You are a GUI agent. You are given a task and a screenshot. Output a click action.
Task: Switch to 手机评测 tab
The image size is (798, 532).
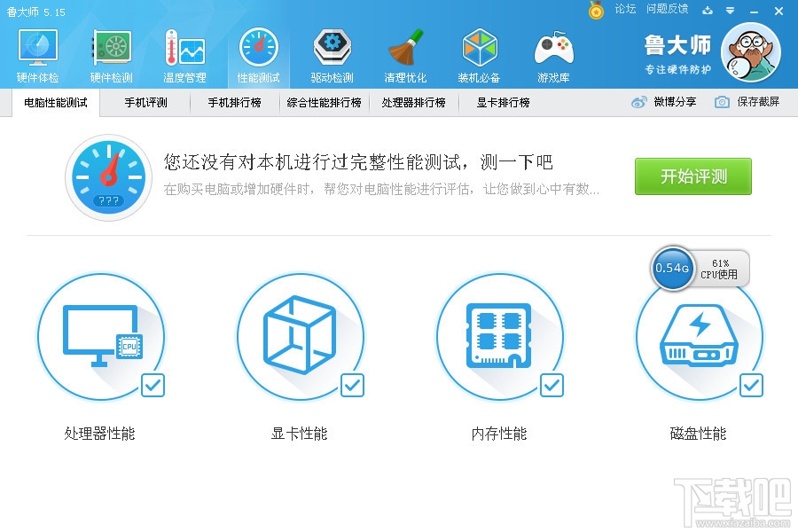coord(146,103)
